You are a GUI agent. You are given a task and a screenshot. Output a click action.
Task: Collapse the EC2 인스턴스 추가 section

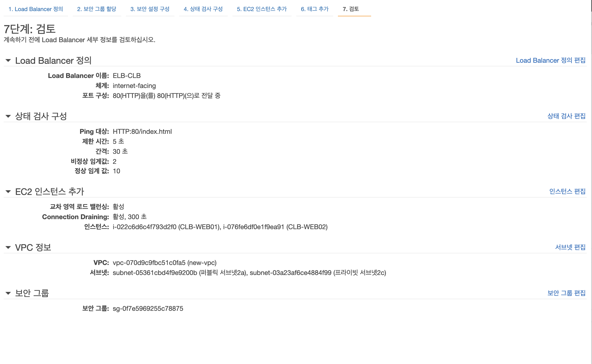[8, 191]
